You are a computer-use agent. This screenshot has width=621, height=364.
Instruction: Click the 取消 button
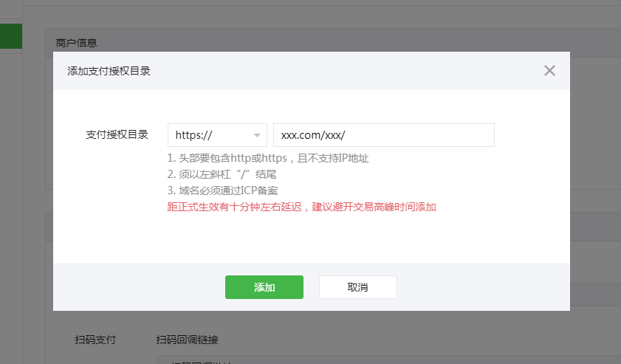click(357, 287)
